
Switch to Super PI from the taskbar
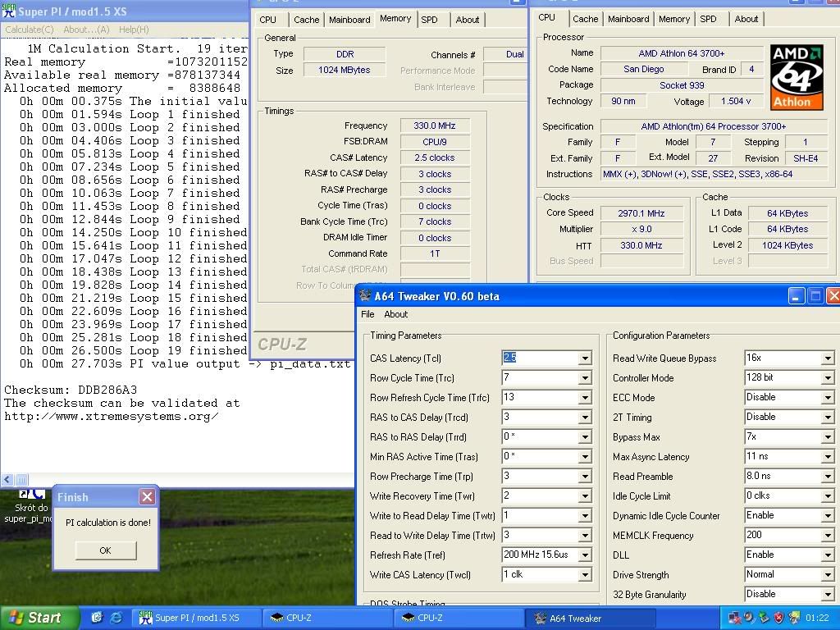(x=197, y=618)
